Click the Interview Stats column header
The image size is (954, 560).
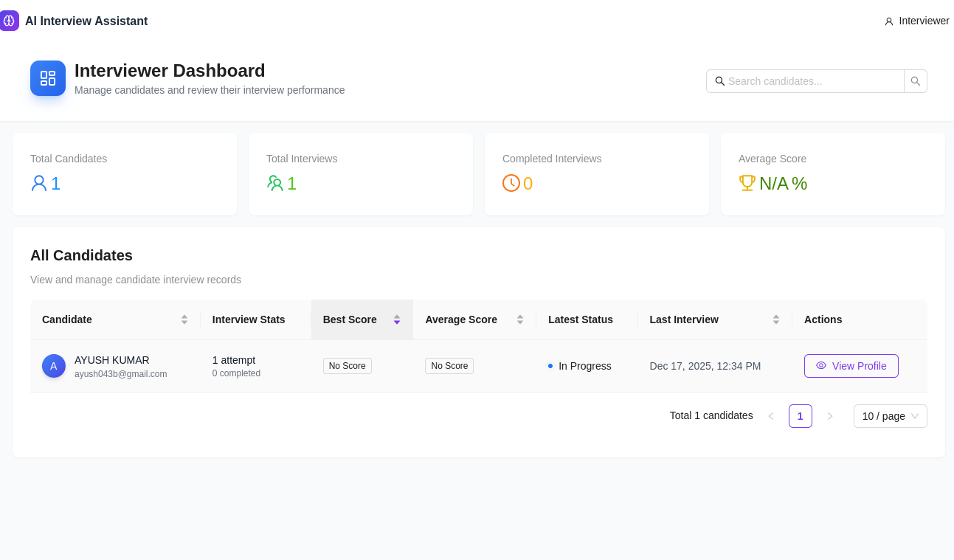click(256, 319)
